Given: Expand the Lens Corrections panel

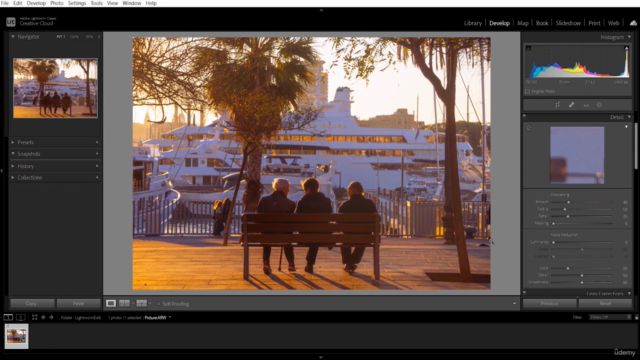Looking at the screenshot, I should (629, 293).
